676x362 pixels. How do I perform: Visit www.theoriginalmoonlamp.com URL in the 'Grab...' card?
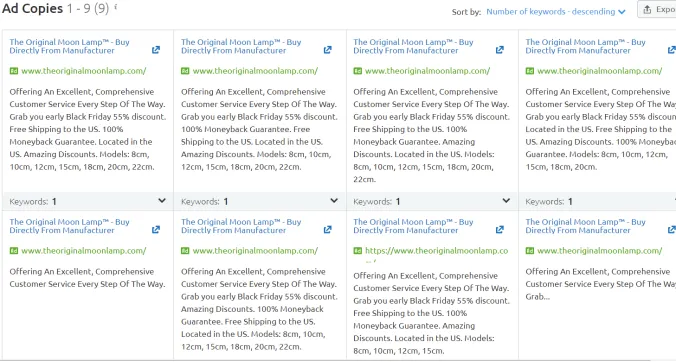click(600, 250)
